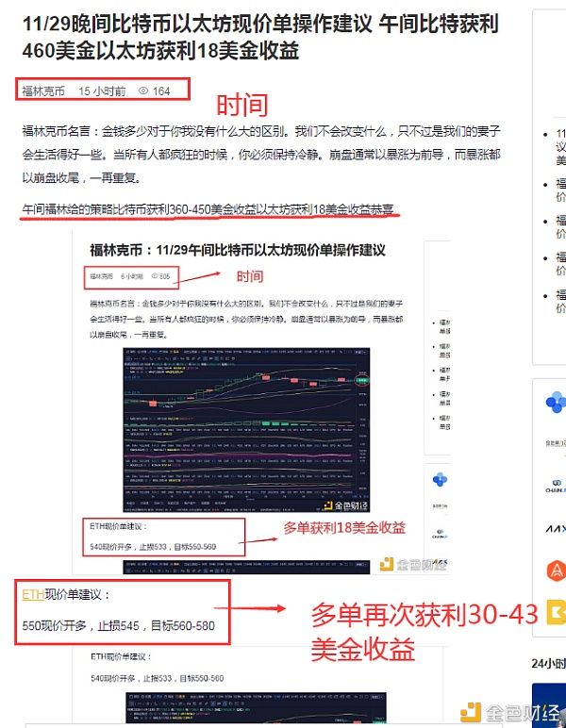Open the orange ETH hyperlink before 现价单建议

33,594
